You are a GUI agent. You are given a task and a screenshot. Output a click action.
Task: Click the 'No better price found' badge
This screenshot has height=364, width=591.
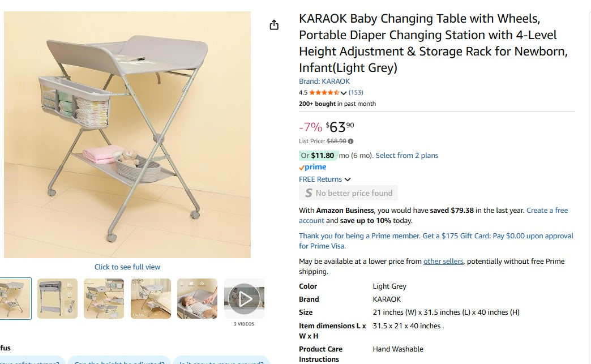click(348, 193)
